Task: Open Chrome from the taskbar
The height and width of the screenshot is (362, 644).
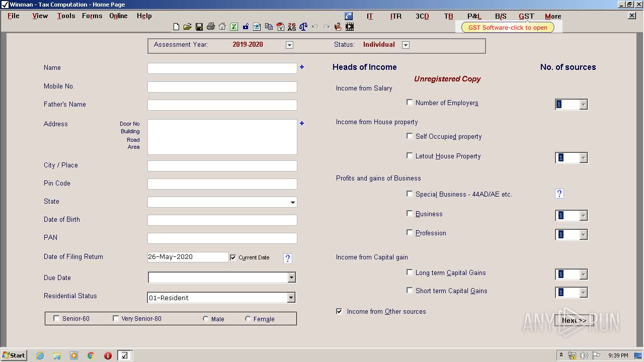Action: (x=91, y=355)
